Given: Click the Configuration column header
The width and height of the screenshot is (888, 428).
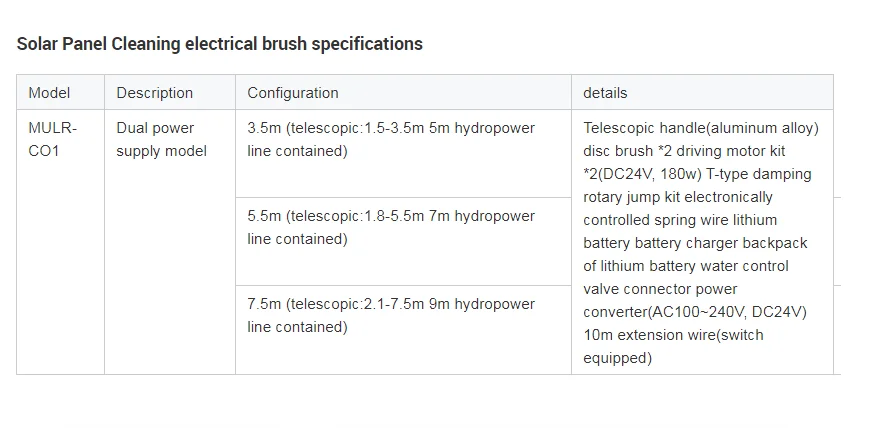Looking at the screenshot, I should [403, 92].
